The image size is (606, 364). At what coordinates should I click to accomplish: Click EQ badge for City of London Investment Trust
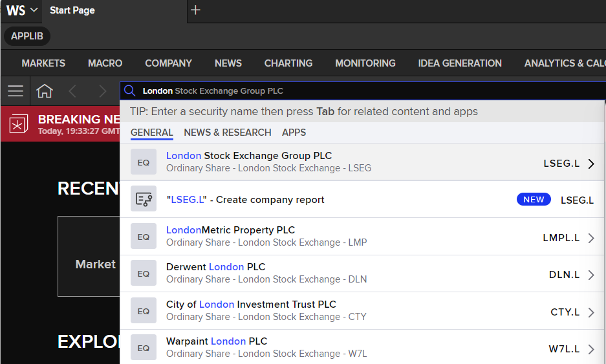tap(144, 311)
